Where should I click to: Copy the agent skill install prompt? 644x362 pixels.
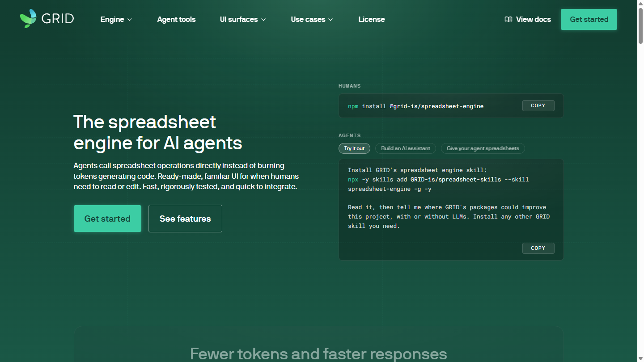pos(538,248)
